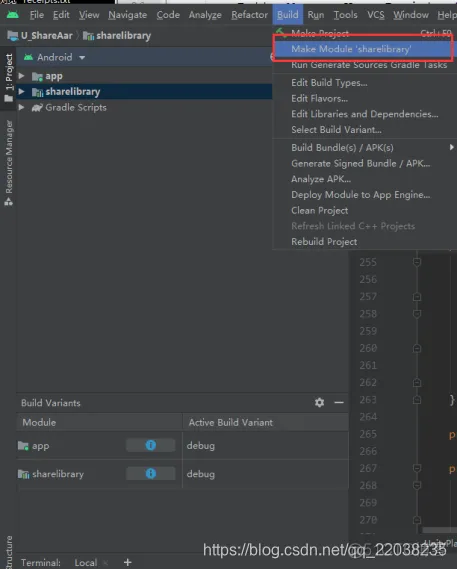457x569 pixels.
Task: Choose Run Generate Sources Gradle Tasks
Action: click(x=364, y=65)
